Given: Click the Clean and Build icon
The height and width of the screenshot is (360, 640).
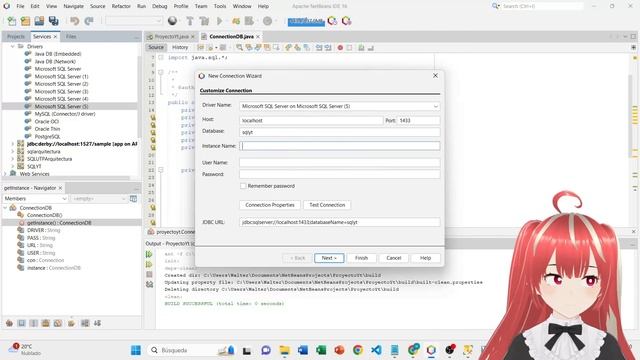Looking at the screenshot, I should click(204, 21).
